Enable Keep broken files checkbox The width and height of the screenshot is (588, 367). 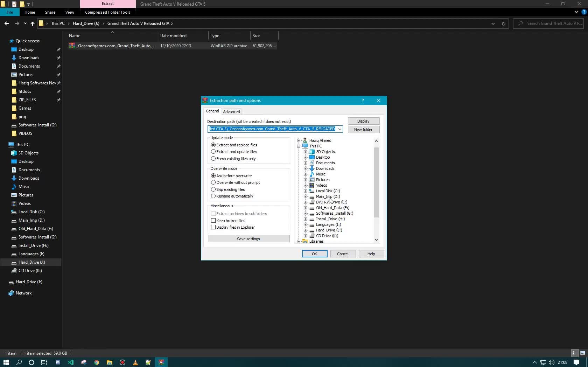pyautogui.click(x=213, y=221)
